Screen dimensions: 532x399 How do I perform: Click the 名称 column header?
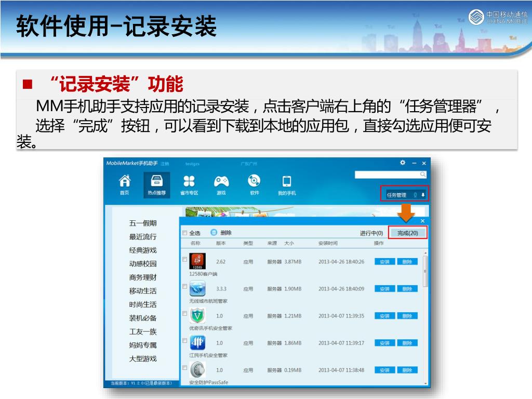click(x=195, y=243)
